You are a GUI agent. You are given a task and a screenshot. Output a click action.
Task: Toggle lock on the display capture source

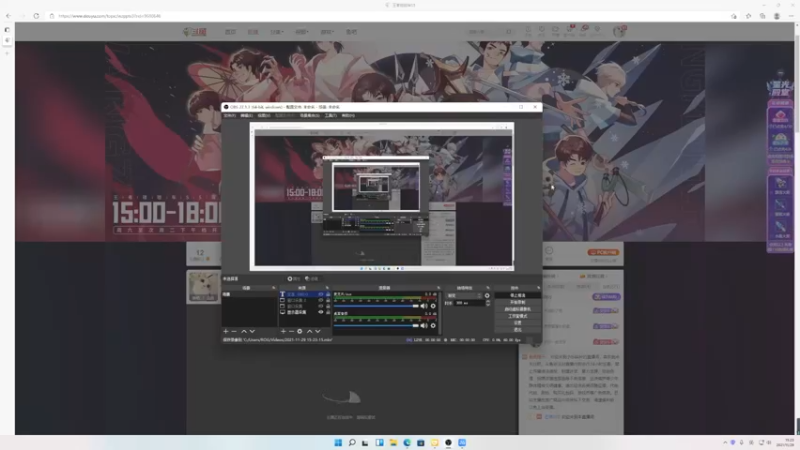328,312
